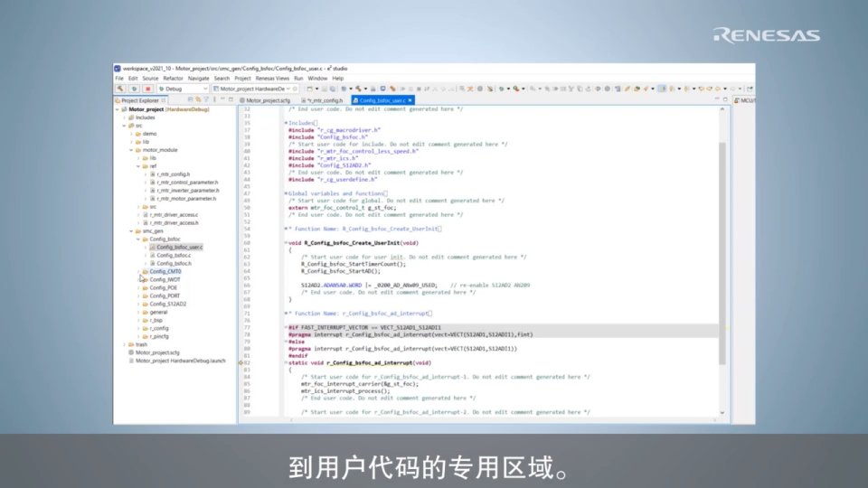Open the MCU view tab at right edge
Viewport: 868px width, 488px height.
pyautogui.click(x=744, y=100)
